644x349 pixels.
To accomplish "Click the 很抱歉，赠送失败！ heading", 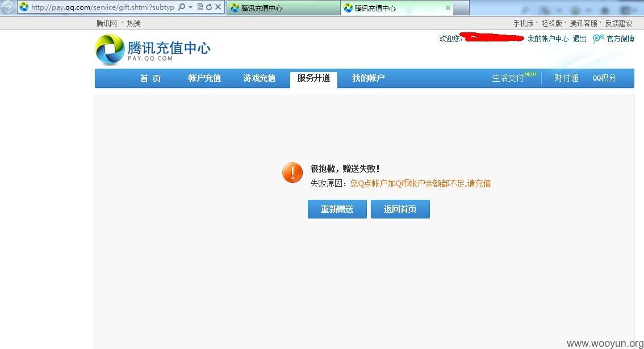I will (x=345, y=169).
